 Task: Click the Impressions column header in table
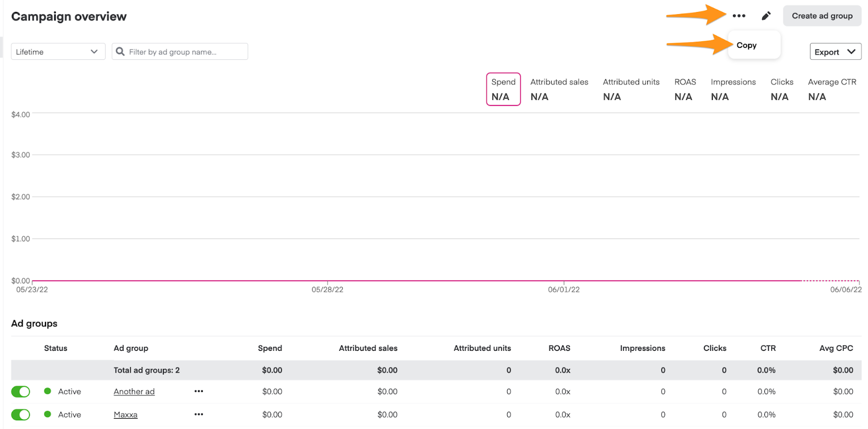[x=642, y=348]
